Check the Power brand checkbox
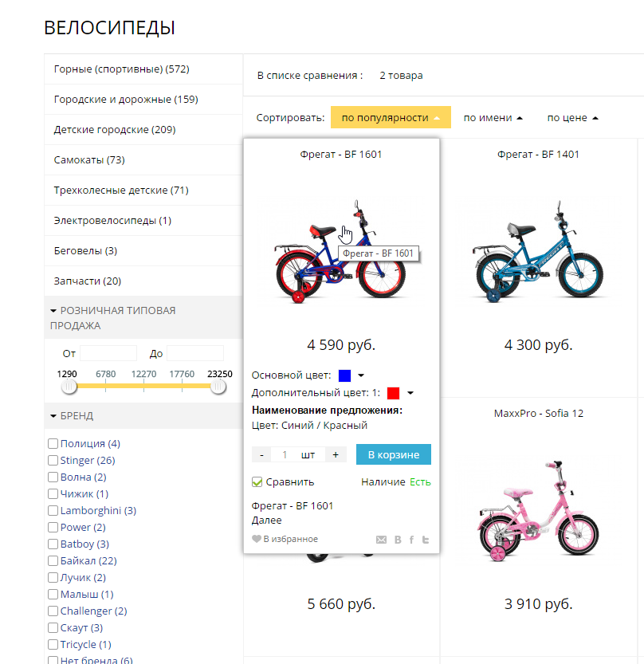The width and height of the screenshot is (644, 664). (x=53, y=527)
